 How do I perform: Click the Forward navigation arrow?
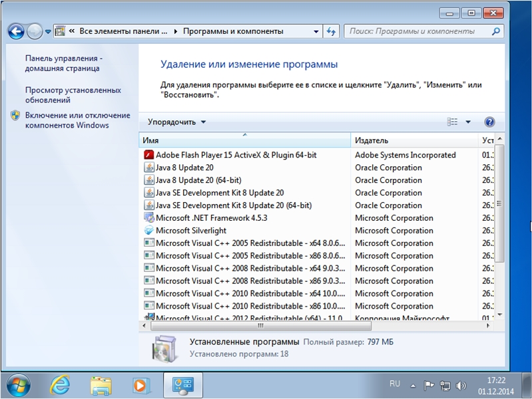(x=34, y=31)
